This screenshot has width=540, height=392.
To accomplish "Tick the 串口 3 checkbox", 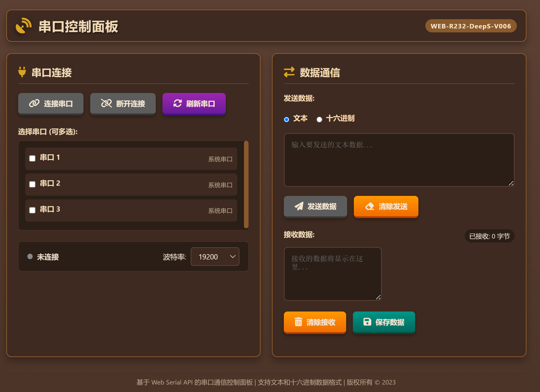I will coord(32,210).
